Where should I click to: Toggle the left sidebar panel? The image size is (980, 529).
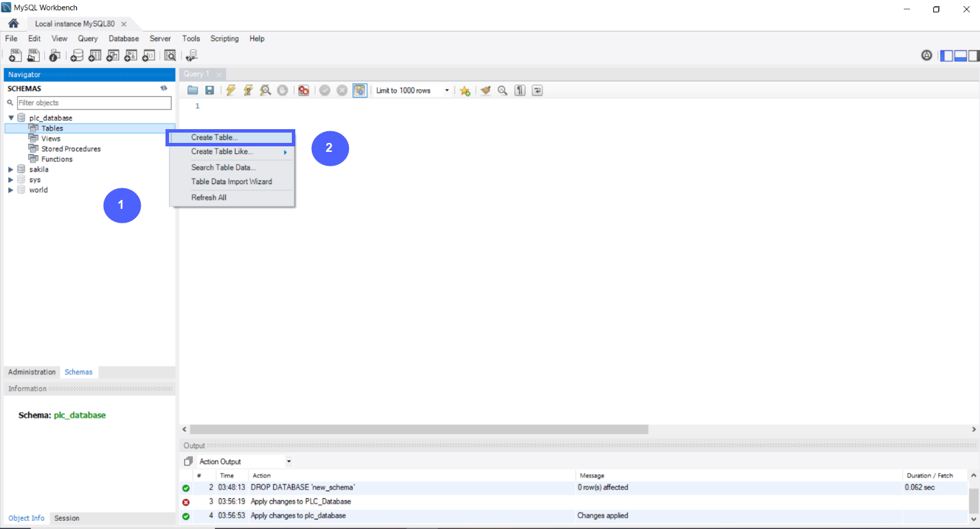click(x=947, y=56)
